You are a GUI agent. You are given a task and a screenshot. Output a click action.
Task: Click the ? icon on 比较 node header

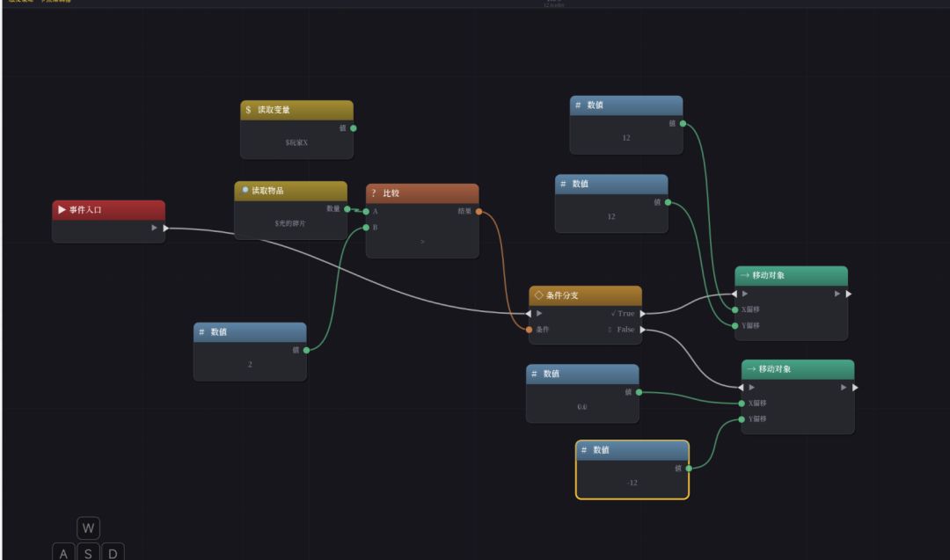point(374,193)
